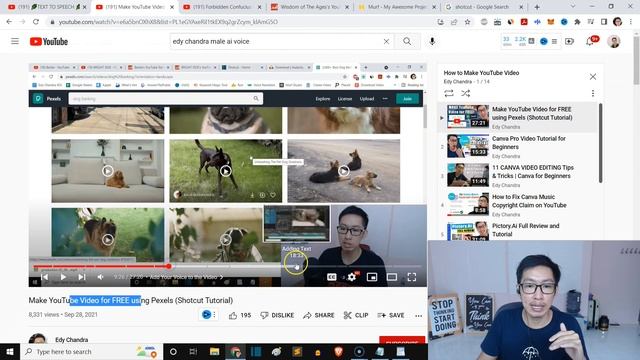Skip to next video in playlist
640x360 pixels.
click(82, 277)
